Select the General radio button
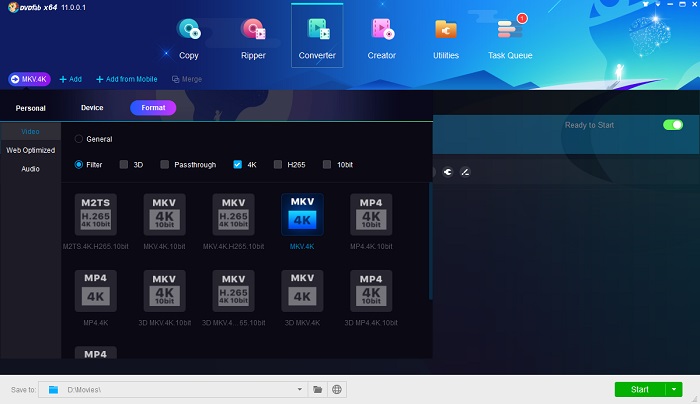The width and height of the screenshot is (700, 404). pyautogui.click(x=80, y=139)
